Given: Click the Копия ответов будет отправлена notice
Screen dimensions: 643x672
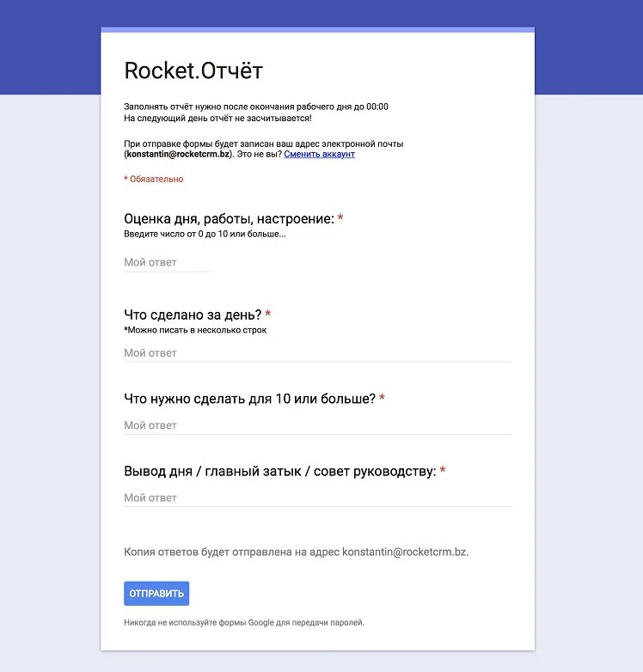Looking at the screenshot, I should click(x=297, y=552).
